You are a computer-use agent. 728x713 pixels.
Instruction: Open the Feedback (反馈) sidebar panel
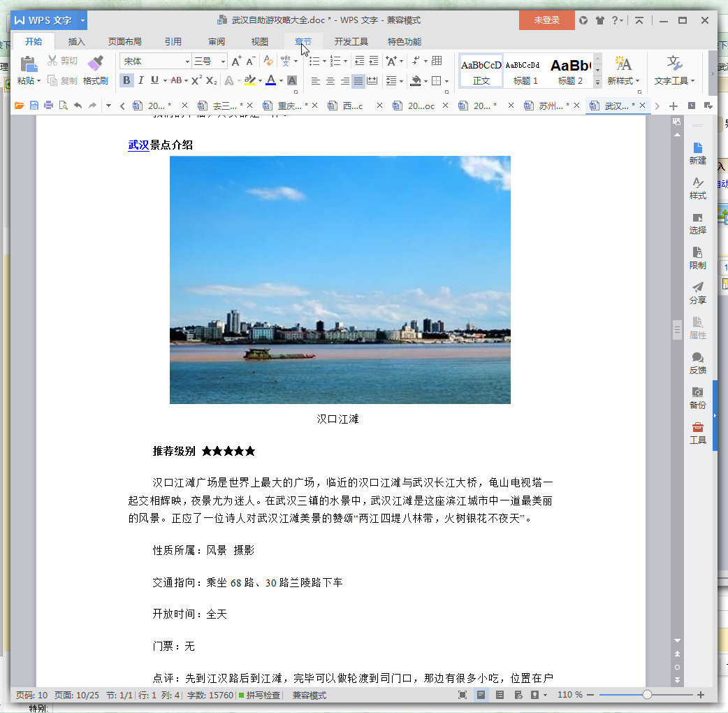[x=697, y=363]
